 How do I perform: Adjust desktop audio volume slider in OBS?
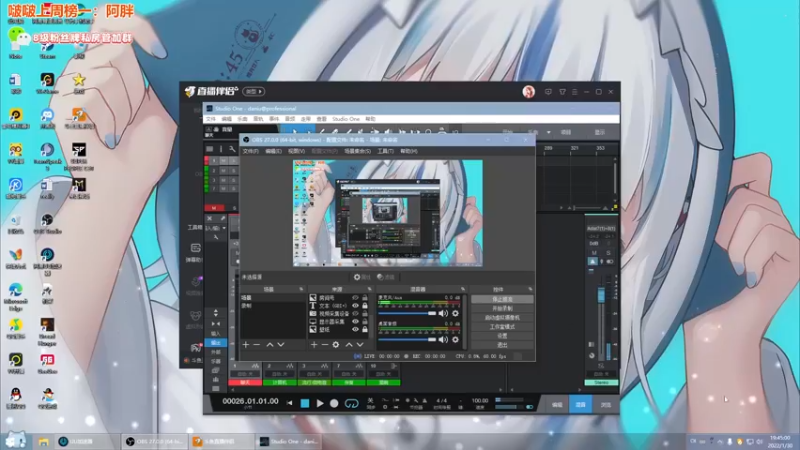[407, 339]
